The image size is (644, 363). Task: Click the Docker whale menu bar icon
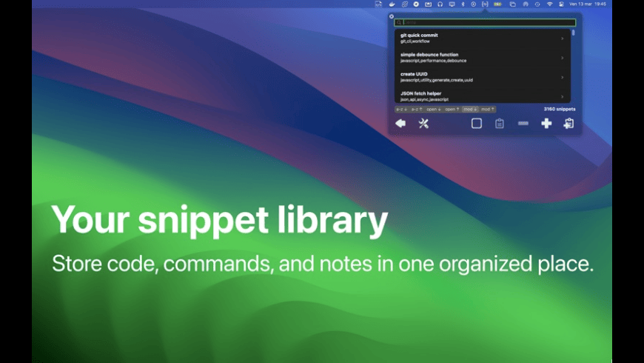[392, 4]
